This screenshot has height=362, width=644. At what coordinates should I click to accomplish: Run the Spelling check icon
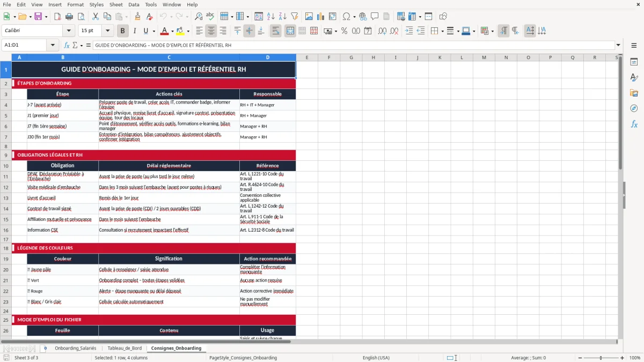(210, 17)
